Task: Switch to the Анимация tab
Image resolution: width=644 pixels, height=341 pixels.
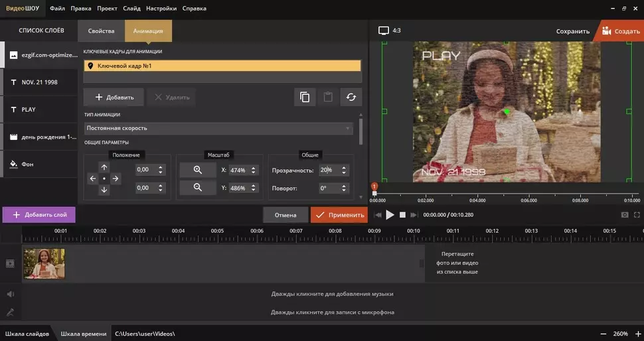Action: point(148,31)
